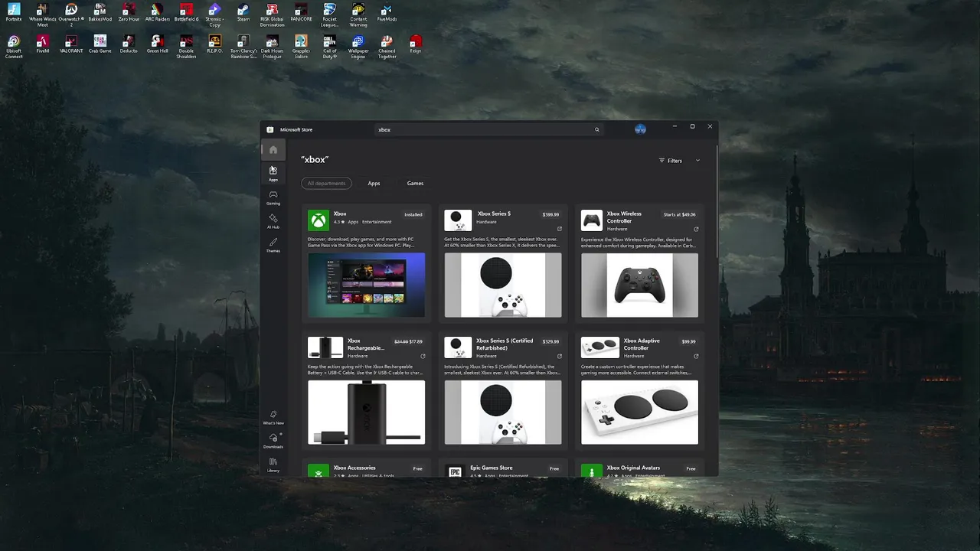Open Wallpaper Engine desktop shortcut
This screenshot has width=980, height=551.
358,47
